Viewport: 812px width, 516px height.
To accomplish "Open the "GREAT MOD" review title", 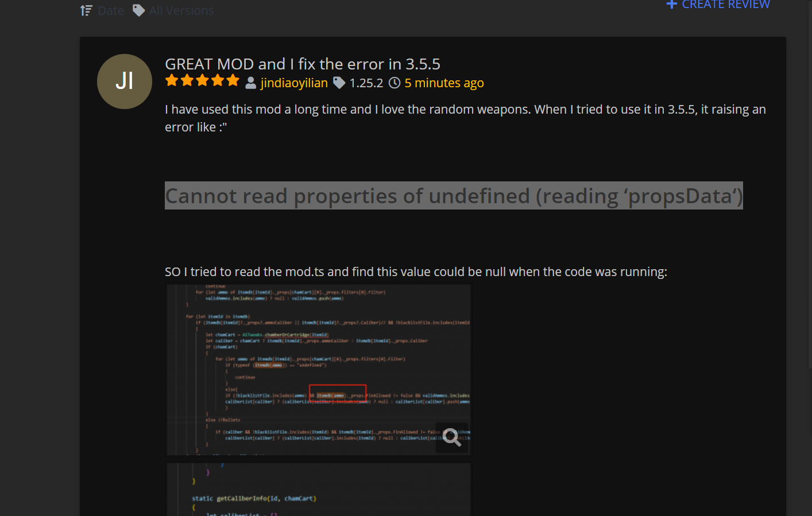I will point(302,64).
